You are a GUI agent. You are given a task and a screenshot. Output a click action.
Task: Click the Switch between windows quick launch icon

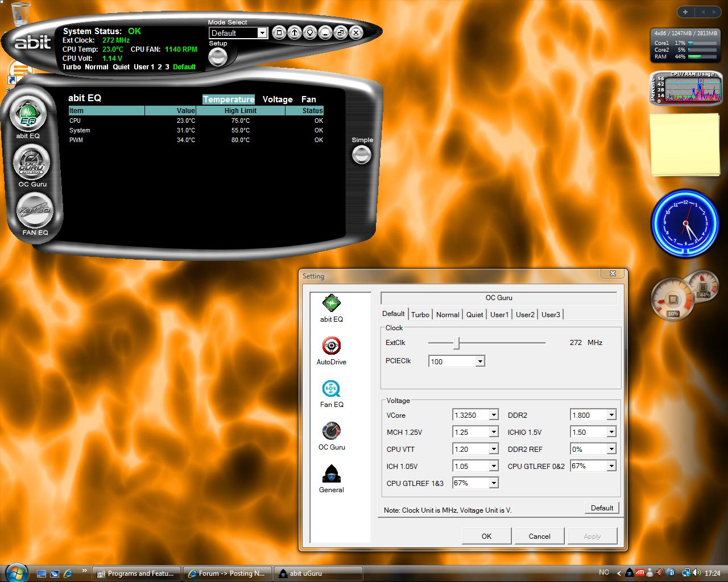tap(55, 573)
